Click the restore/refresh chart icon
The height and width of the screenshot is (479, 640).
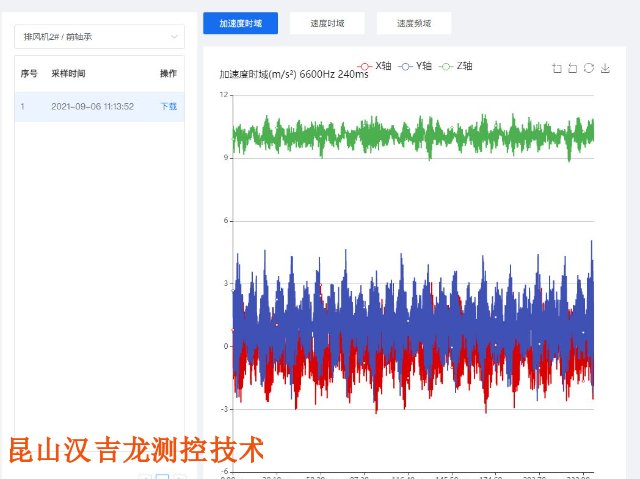[x=589, y=69]
